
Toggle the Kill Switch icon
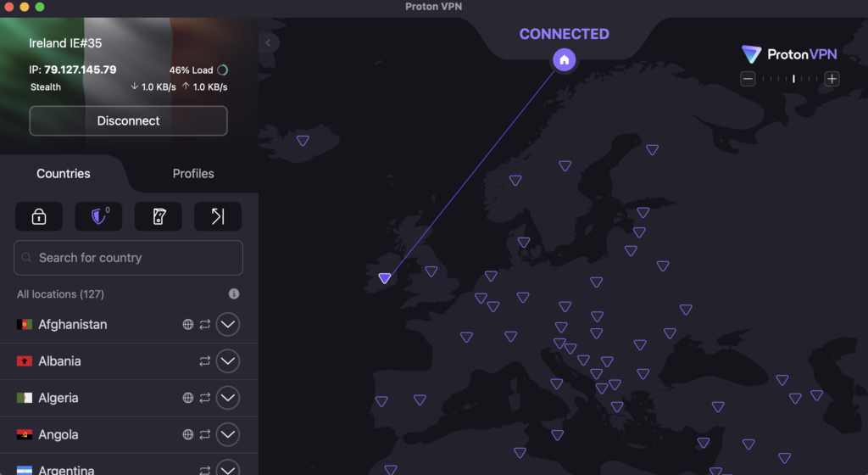[x=159, y=216]
